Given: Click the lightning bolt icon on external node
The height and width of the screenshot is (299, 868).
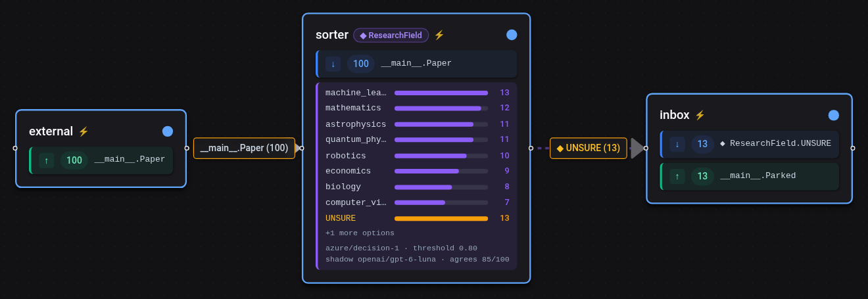Looking at the screenshot, I should [x=84, y=131].
